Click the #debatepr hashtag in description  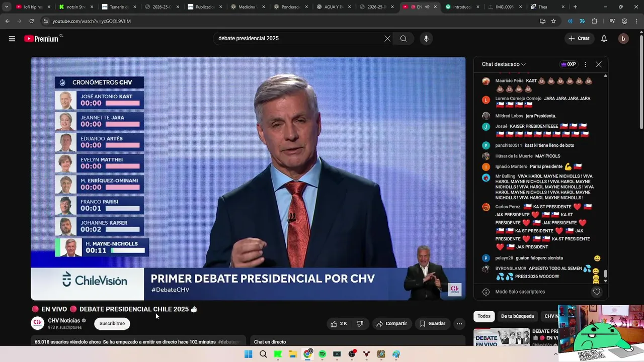(230, 342)
